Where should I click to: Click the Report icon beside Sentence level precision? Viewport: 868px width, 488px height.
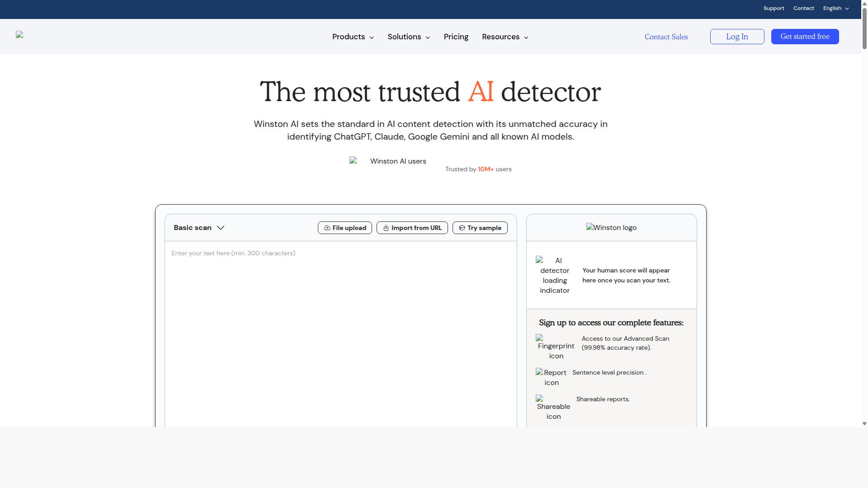pos(552,377)
